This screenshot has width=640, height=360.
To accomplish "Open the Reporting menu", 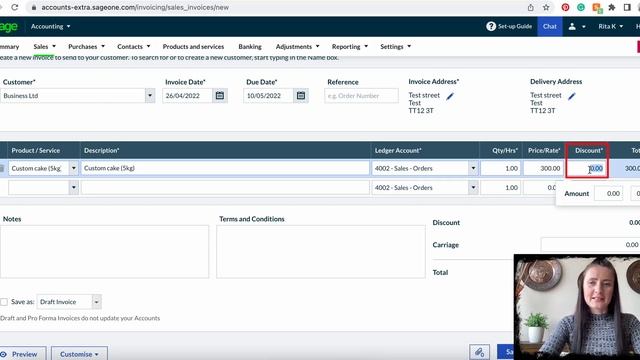I will tap(349, 47).
